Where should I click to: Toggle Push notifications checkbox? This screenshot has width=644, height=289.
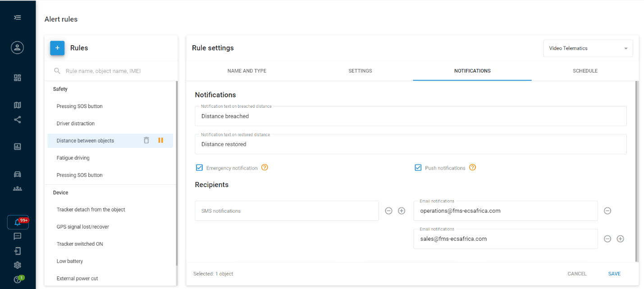click(x=418, y=168)
